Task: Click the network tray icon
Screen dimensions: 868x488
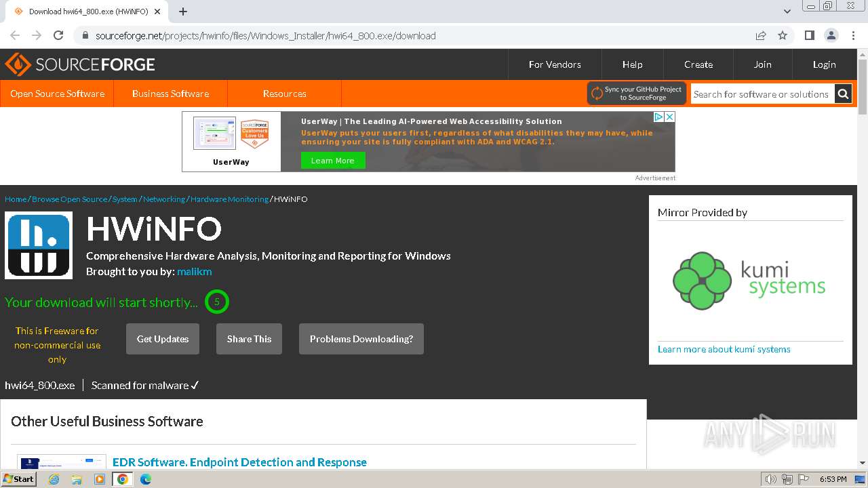Action: (x=787, y=479)
